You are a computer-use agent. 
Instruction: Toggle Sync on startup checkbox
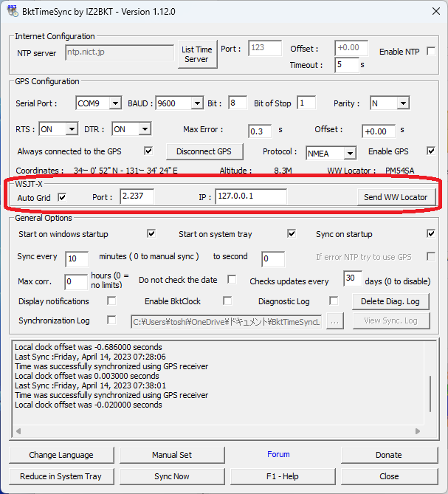pos(431,234)
